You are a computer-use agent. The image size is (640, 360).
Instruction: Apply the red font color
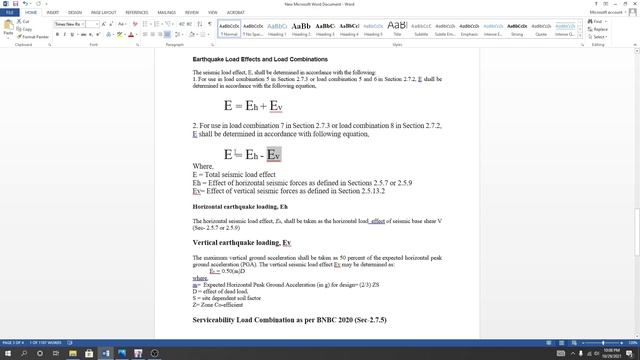pos(131,35)
